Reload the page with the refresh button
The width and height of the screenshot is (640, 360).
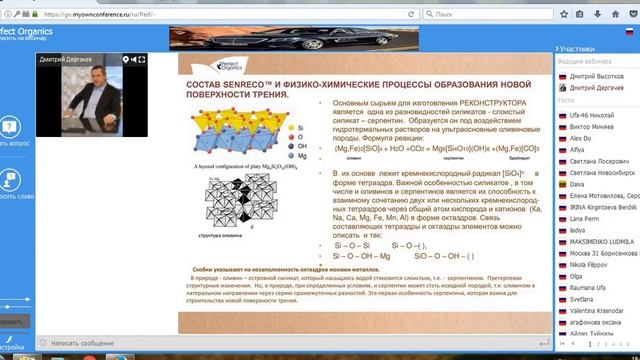[411, 14]
